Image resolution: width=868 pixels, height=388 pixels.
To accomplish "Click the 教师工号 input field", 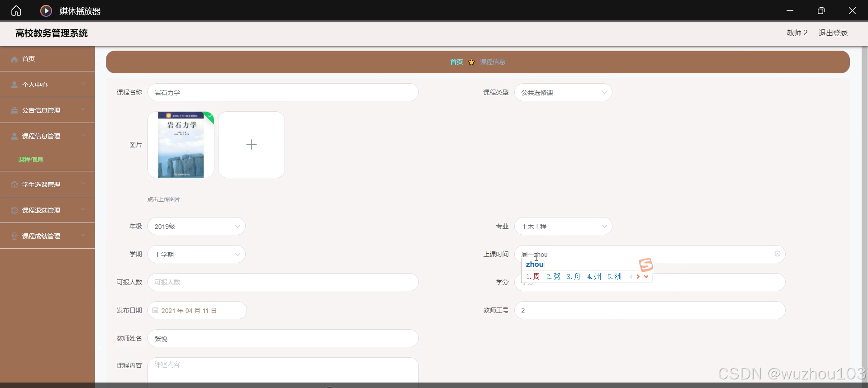I will [x=650, y=310].
